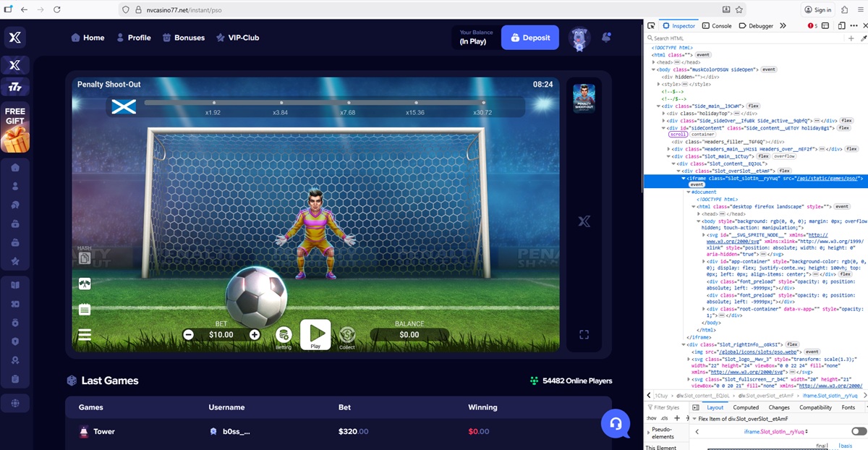This screenshot has height=450, width=868.
Task: Expand the head element node
Action: click(654, 62)
